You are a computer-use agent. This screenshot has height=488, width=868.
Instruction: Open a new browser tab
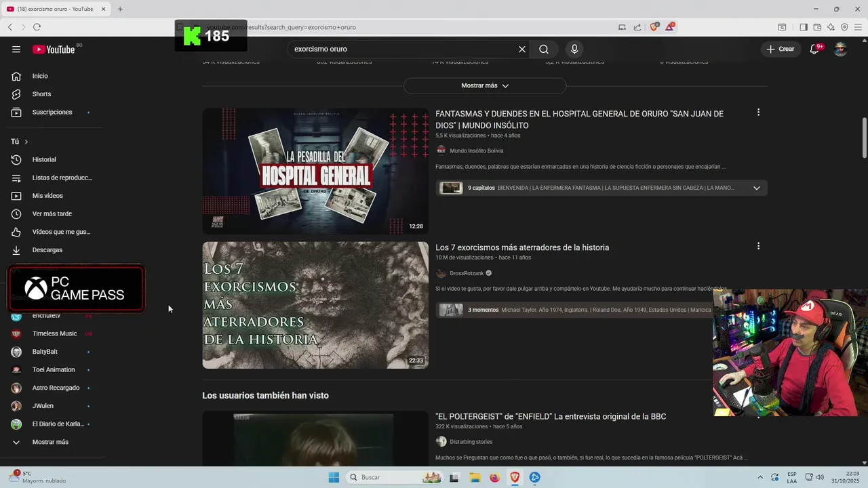(x=120, y=9)
